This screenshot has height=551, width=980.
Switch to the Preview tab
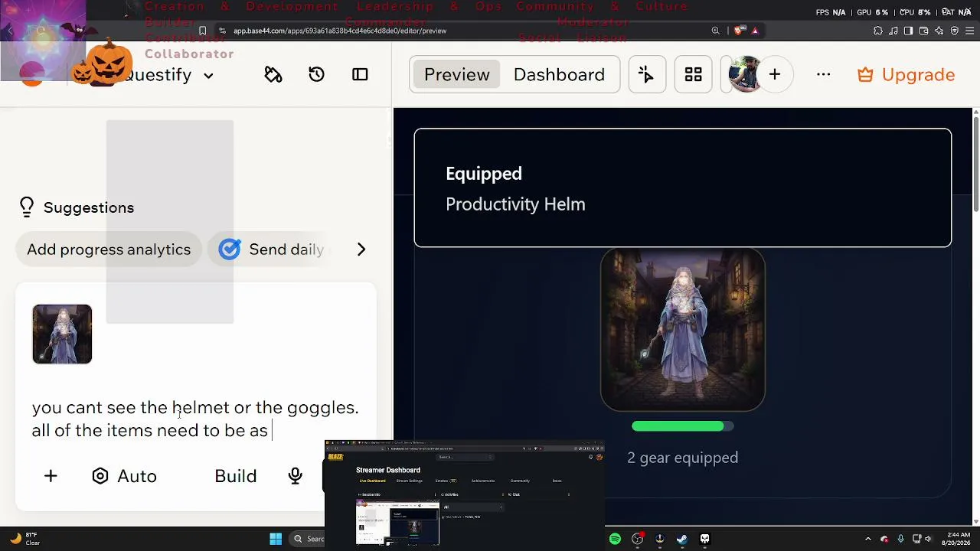point(456,75)
